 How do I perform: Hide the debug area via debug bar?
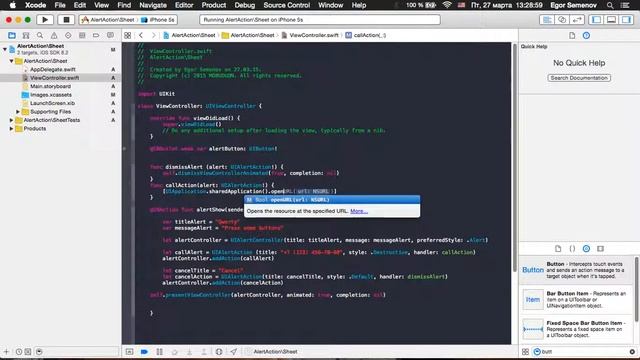tap(129, 351)
